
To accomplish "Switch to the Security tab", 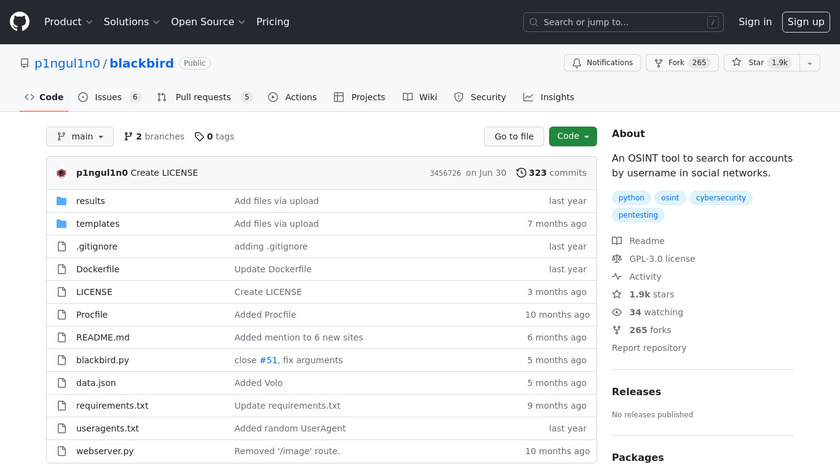I will (x=480, y=97).
